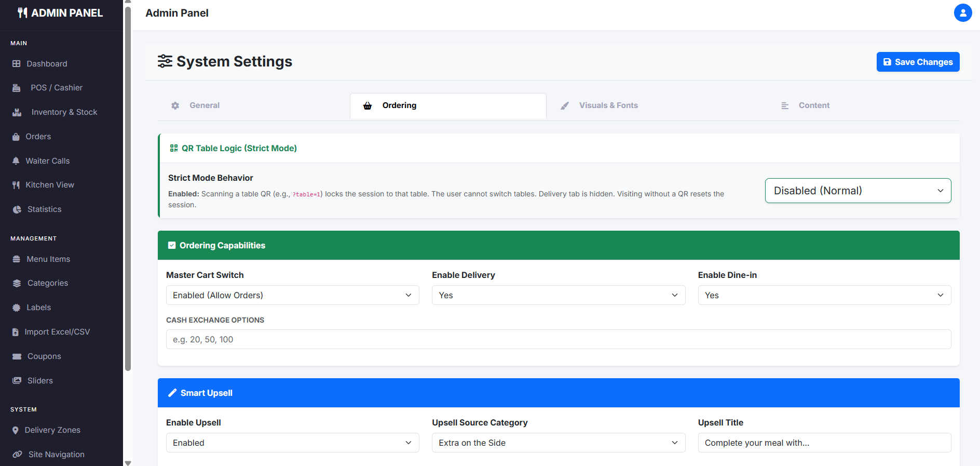Click the Dashboard grid icon in sidebar
The image size is (980, 466).
point(17,64)
